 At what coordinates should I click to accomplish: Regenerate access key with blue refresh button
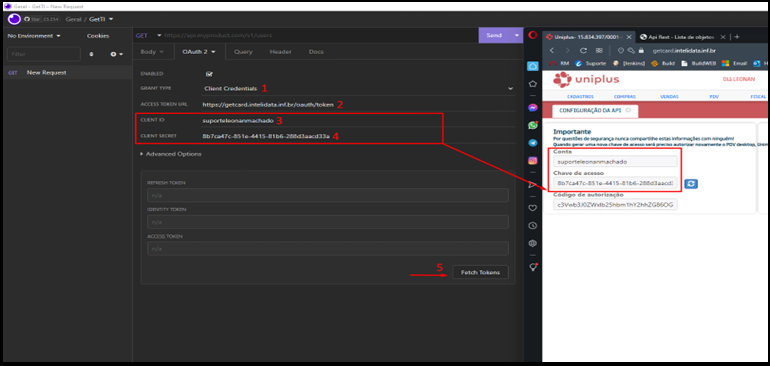[691, 184]
